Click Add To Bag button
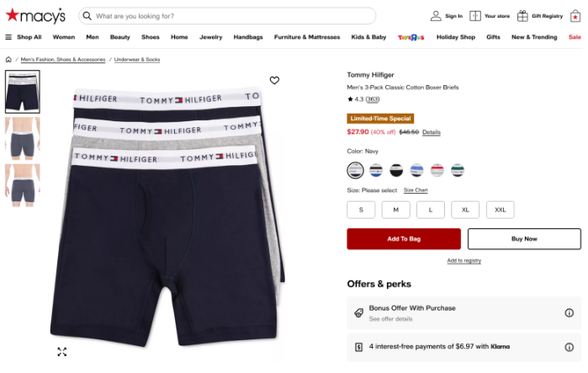Image resolution: width=588 pixels, height=373 pixels. [x=404, y=239]
